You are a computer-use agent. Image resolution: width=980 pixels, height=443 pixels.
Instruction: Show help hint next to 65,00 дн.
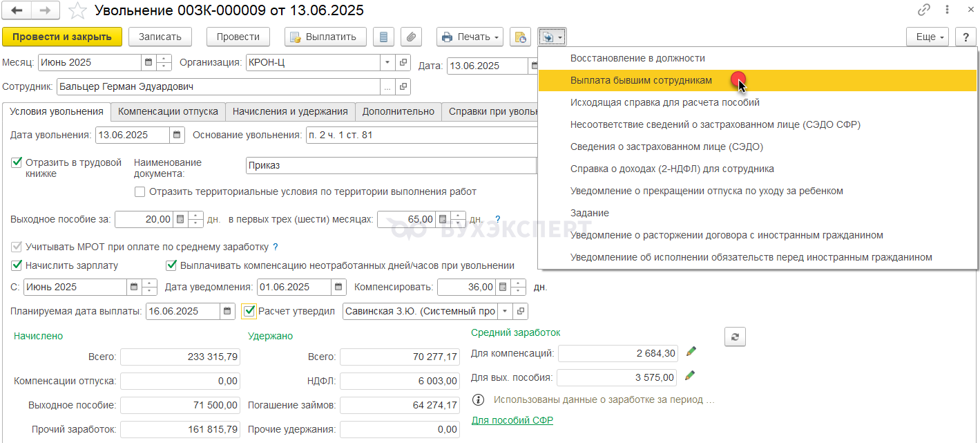(x=497, y=219)
